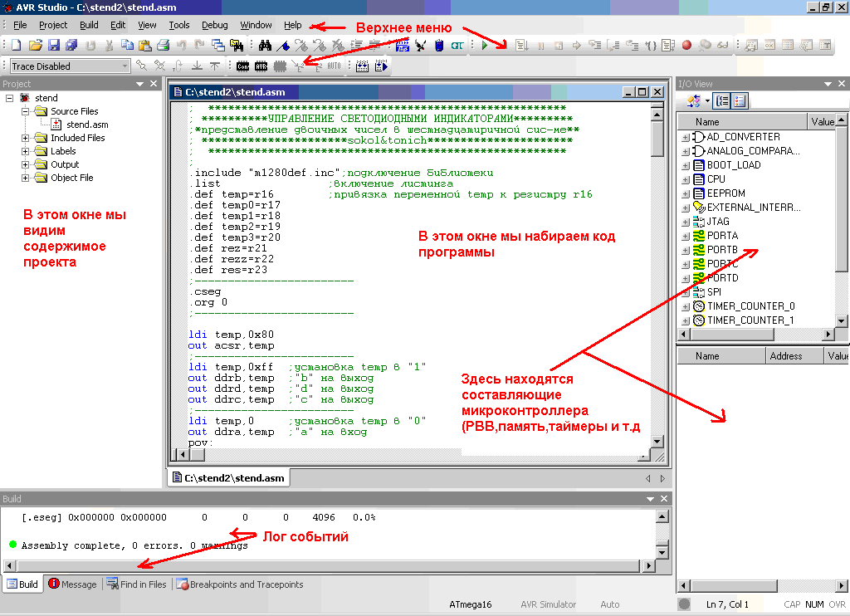Save the current file with the floppy icon
The width and height of the screenshot is (850, 616).
[54, 46]
